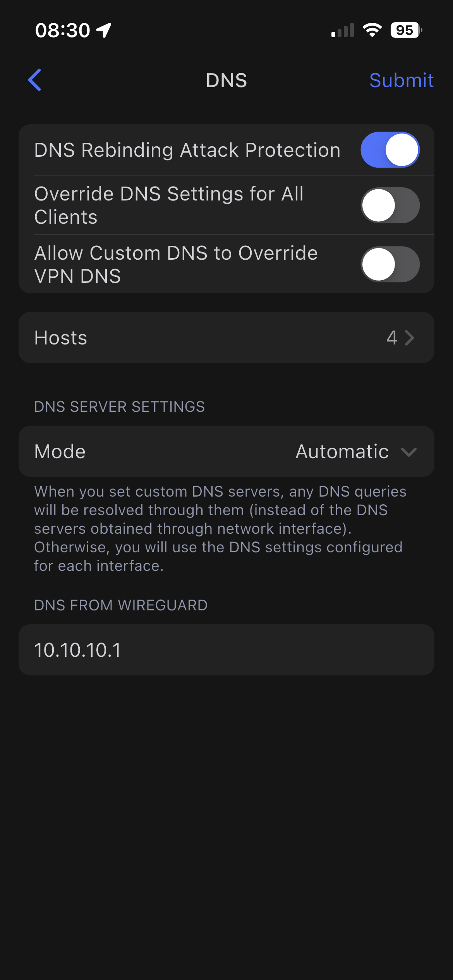
Task: Click the down chevron beside Automatic
Action: 409,452
